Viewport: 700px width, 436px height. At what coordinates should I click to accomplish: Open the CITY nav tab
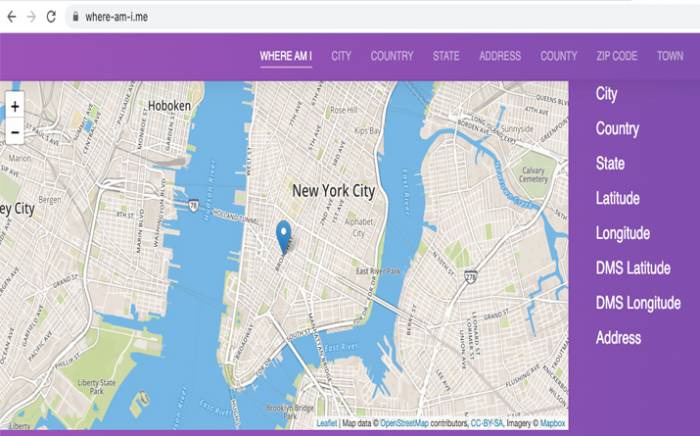pyautogui.click(x=341, y=56)
